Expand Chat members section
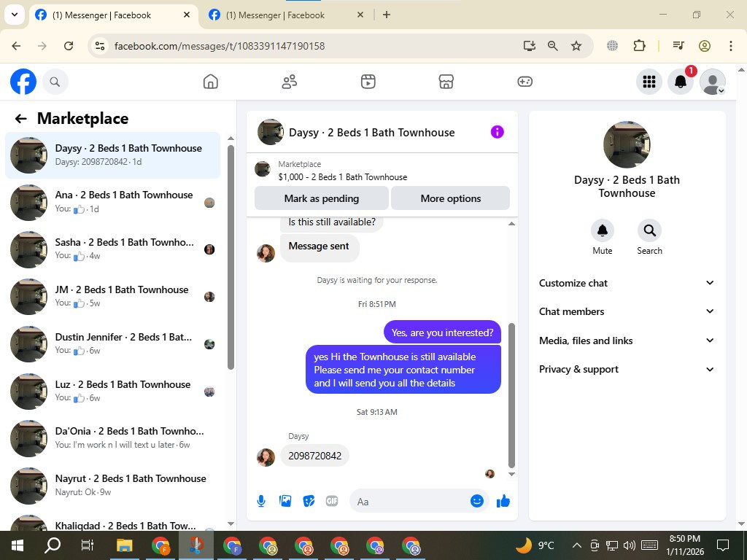The height and width of the screenshot is (560, 747). pyautogui.click(x=627, y=311)
